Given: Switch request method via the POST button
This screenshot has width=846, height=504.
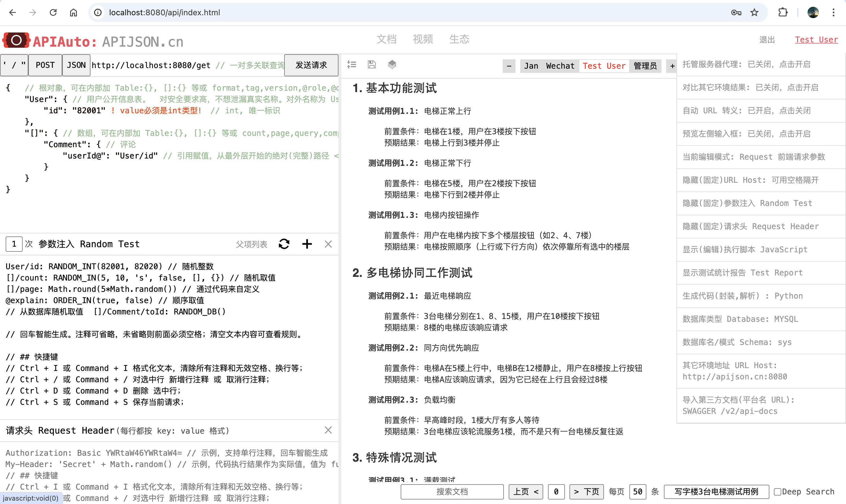Looking at the screenshot, I should coord(45,65).
